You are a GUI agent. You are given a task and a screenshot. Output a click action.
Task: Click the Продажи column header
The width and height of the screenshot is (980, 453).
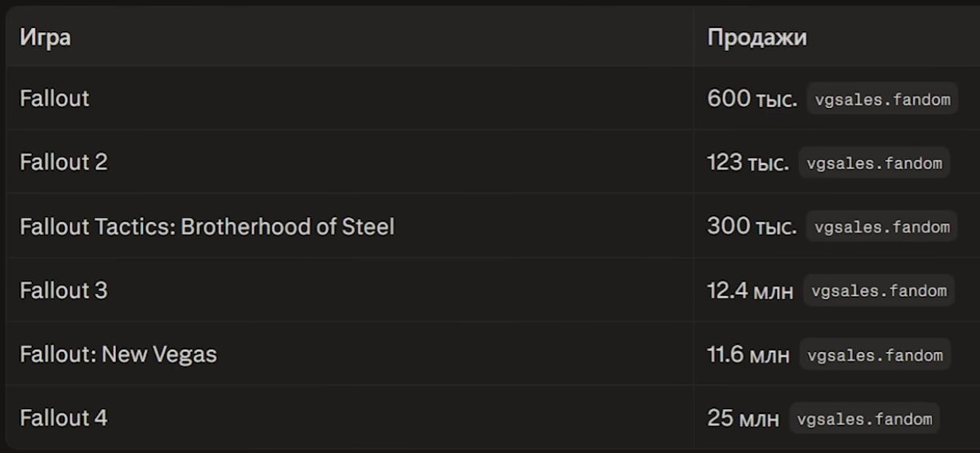click(x=757, y=37)
